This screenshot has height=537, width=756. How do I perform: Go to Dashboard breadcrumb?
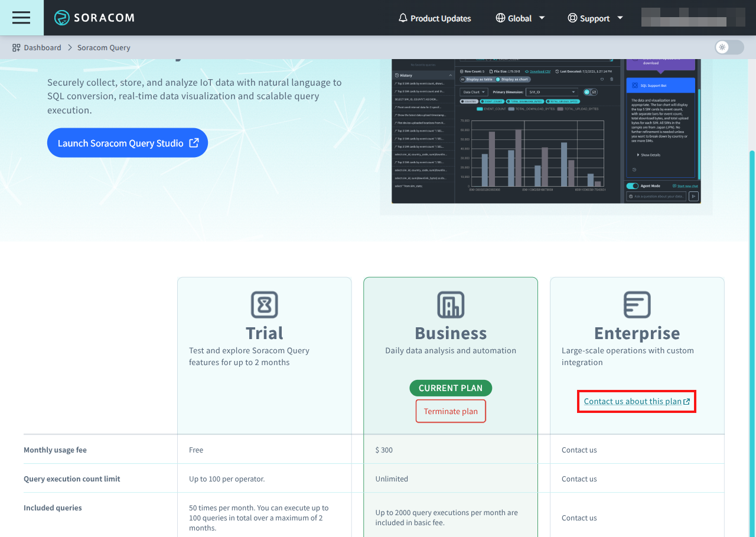coord(37,47)
